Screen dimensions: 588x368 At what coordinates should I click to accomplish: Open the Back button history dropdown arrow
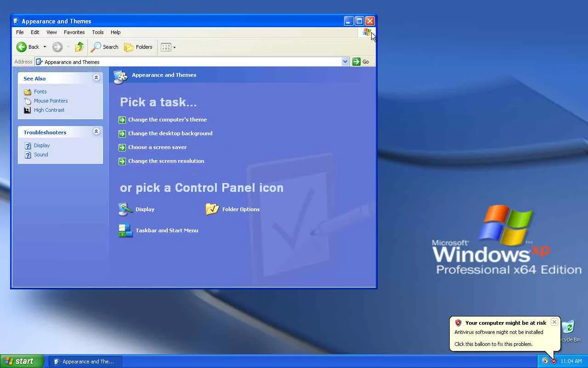[x=45, y=47]
